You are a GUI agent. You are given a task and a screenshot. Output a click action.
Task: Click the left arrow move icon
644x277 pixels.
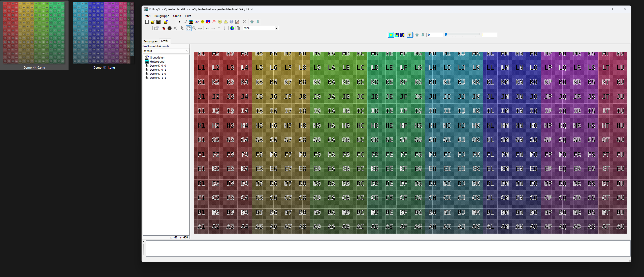click(207, 28)
